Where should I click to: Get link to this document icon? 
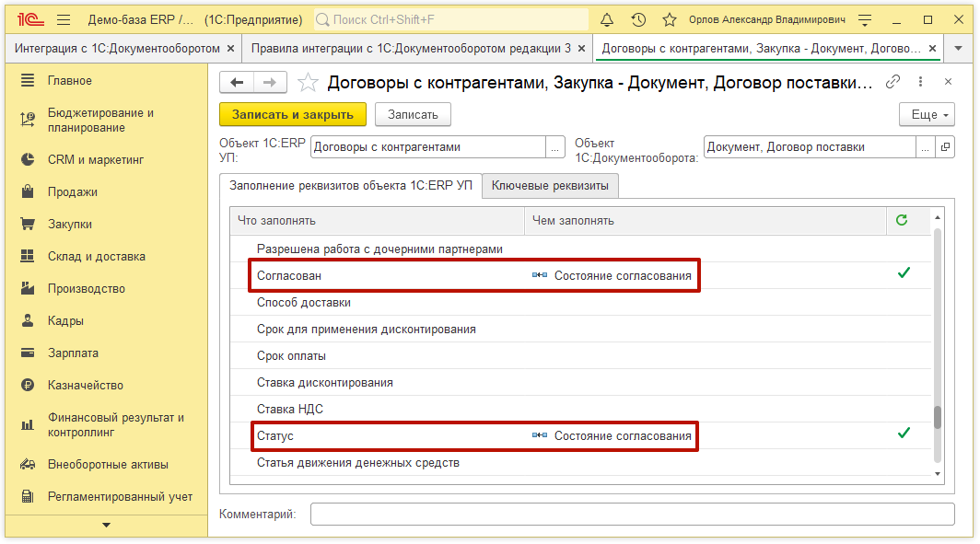892,82
